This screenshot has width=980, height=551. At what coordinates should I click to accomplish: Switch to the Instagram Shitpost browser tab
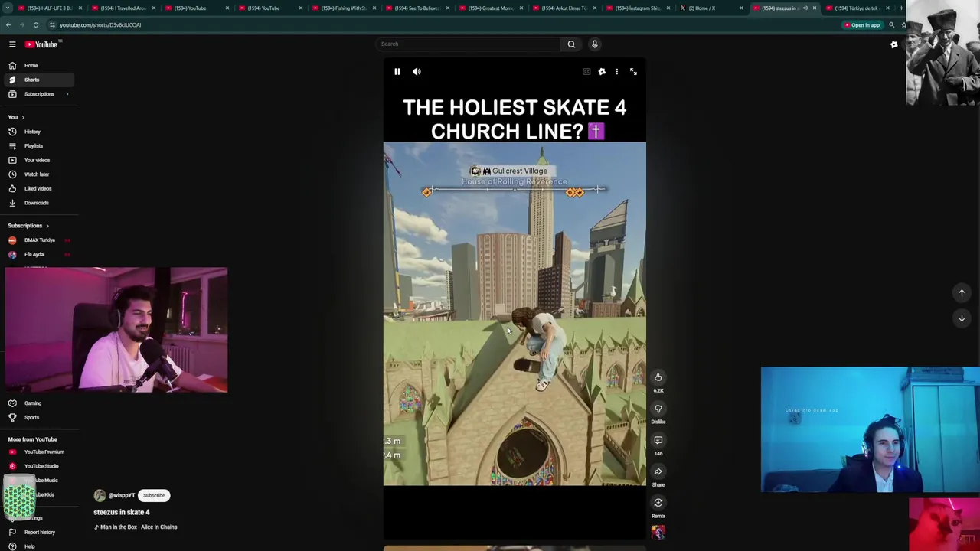point(637,8)
